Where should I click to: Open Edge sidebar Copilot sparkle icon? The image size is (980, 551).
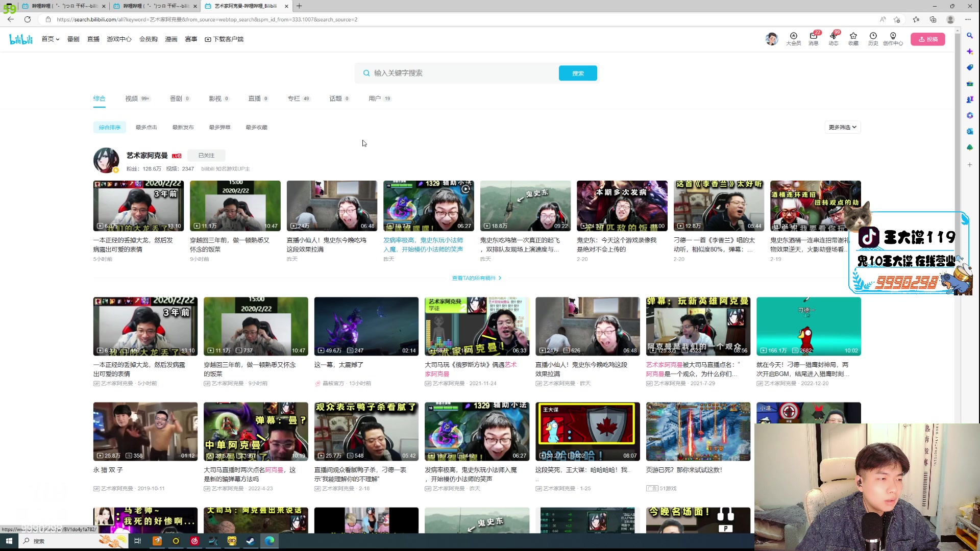[970, 52]
